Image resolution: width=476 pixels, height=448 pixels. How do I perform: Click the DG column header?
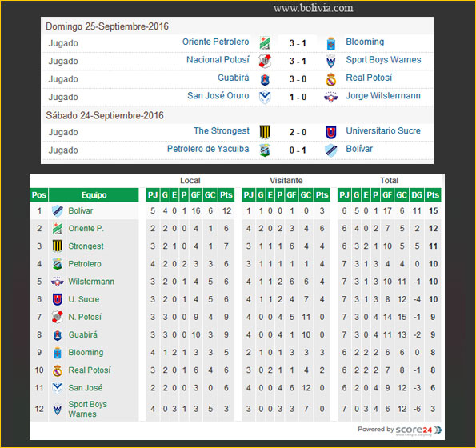coord(417,195)
